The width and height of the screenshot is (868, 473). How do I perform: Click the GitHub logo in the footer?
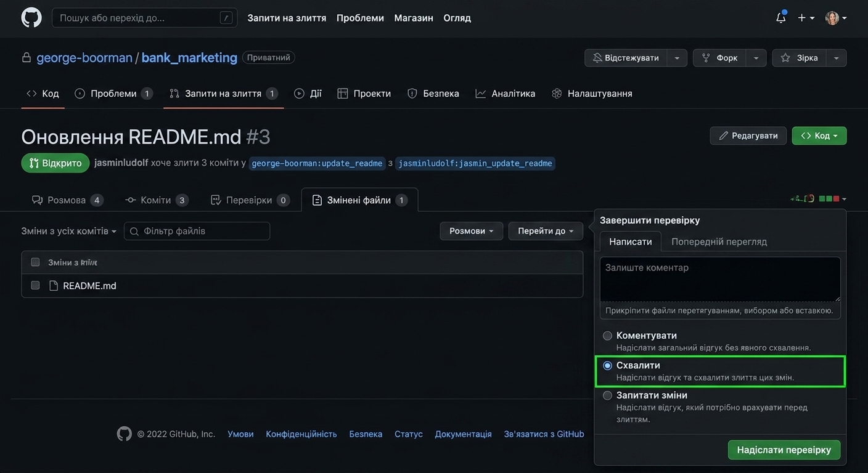pyautogui.click(x=125, y=434)
